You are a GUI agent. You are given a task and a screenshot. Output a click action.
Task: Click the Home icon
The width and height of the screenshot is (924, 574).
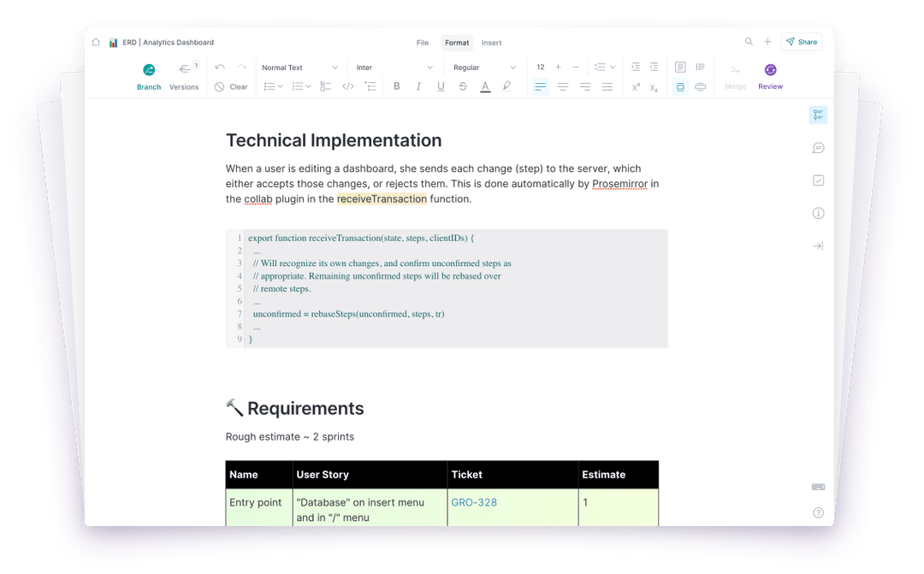pos(96,43)
